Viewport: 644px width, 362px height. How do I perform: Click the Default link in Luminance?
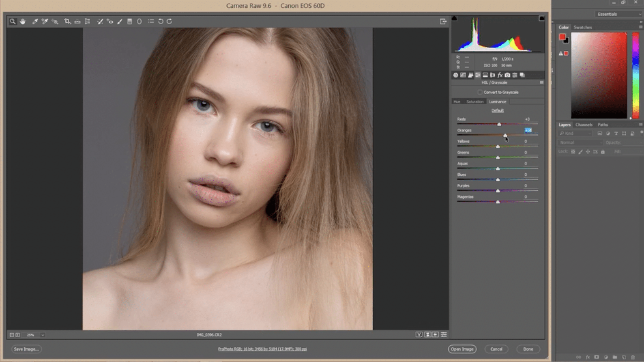pyautogui.click(x=498, y=110)
